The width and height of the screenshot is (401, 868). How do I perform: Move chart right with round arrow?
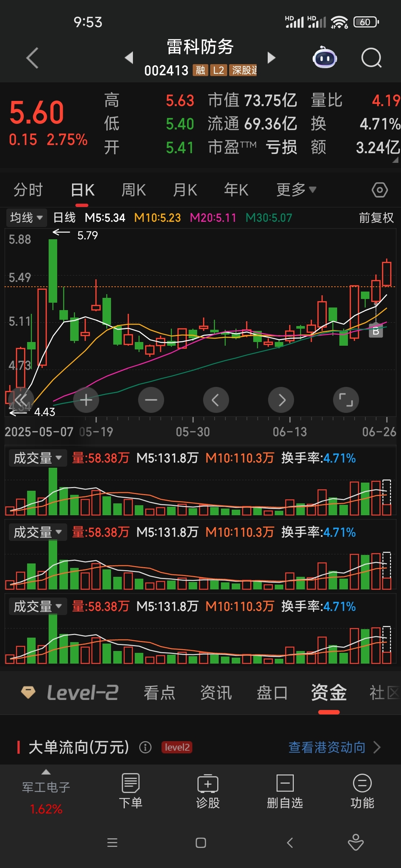281,400
